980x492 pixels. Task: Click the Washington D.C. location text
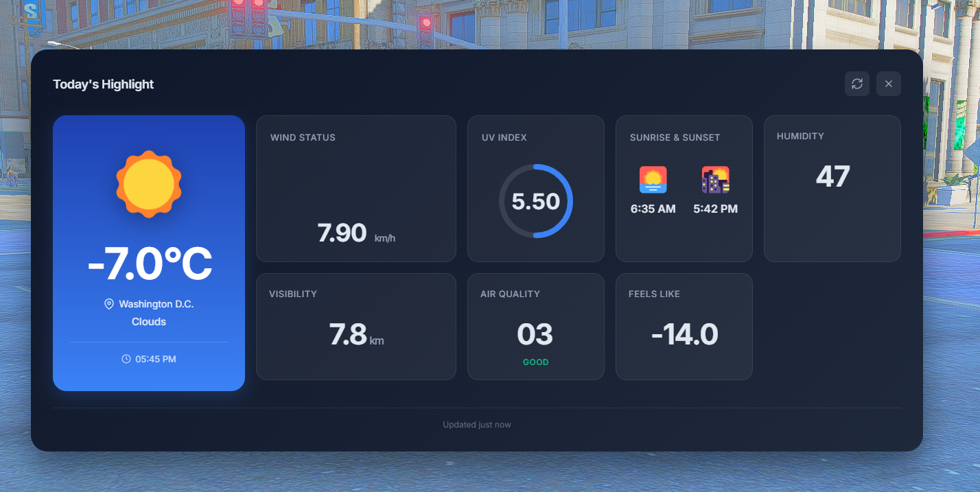156,304
